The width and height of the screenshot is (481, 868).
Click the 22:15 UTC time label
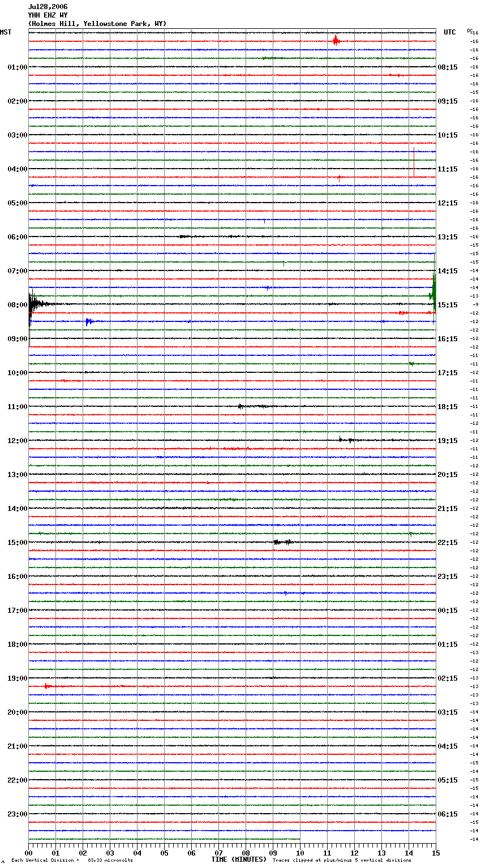point(448,543)
